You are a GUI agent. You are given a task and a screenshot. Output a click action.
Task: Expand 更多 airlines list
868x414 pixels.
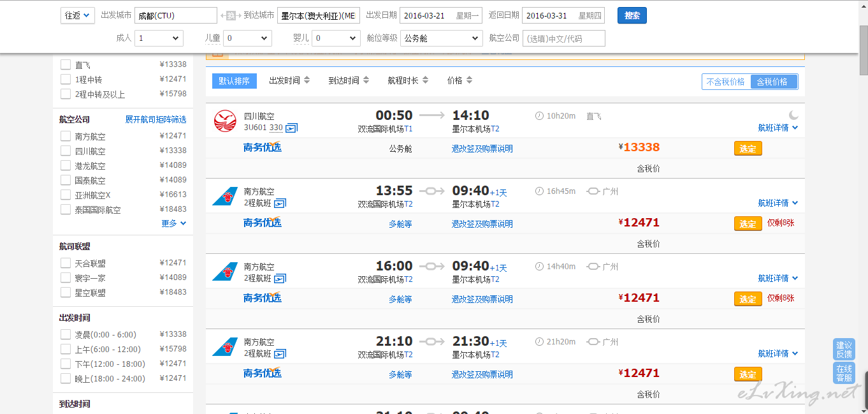click(x=174, y=223)
